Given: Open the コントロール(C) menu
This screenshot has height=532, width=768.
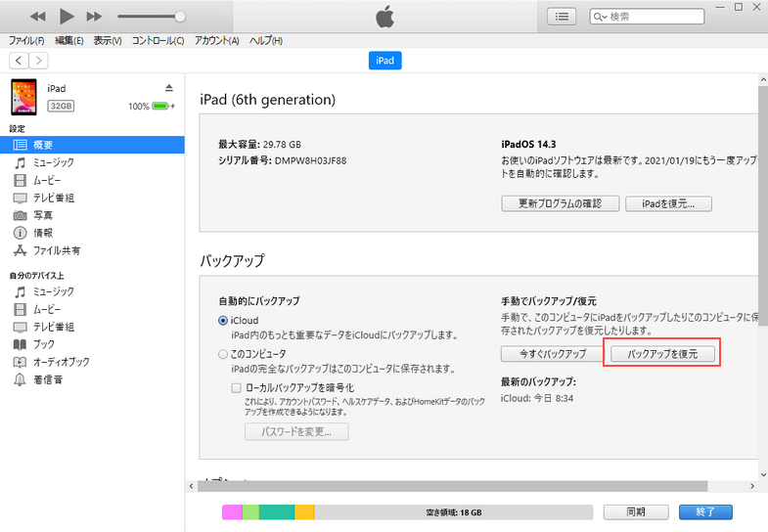Looking at the screenshot, I should point(158,41).
